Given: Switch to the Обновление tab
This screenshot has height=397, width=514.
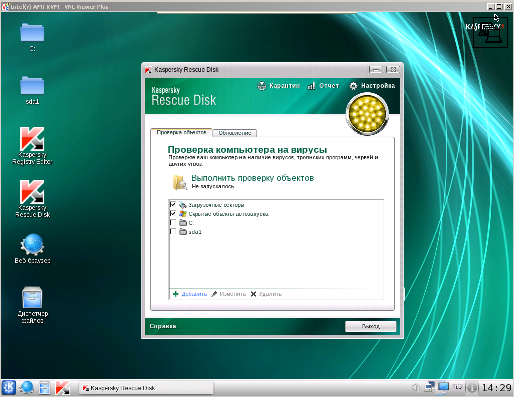Looking at the screenshot, I should pyautogui.click(x=235, y=133).
